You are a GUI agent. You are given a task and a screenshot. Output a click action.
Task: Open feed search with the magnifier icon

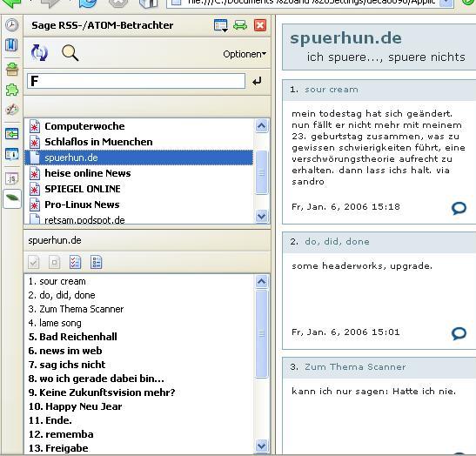click(x=70, y=53)
